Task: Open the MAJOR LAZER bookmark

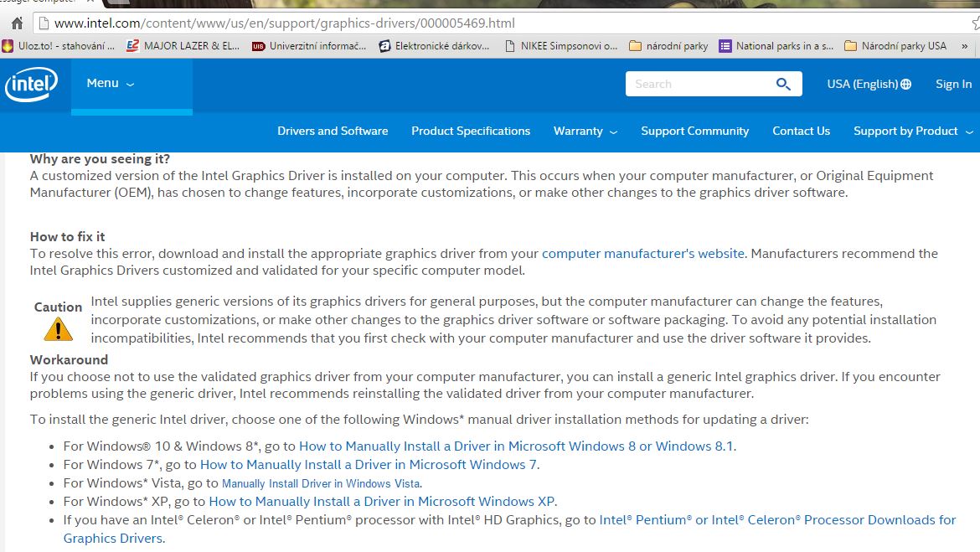Action: (x=183, y=46)
